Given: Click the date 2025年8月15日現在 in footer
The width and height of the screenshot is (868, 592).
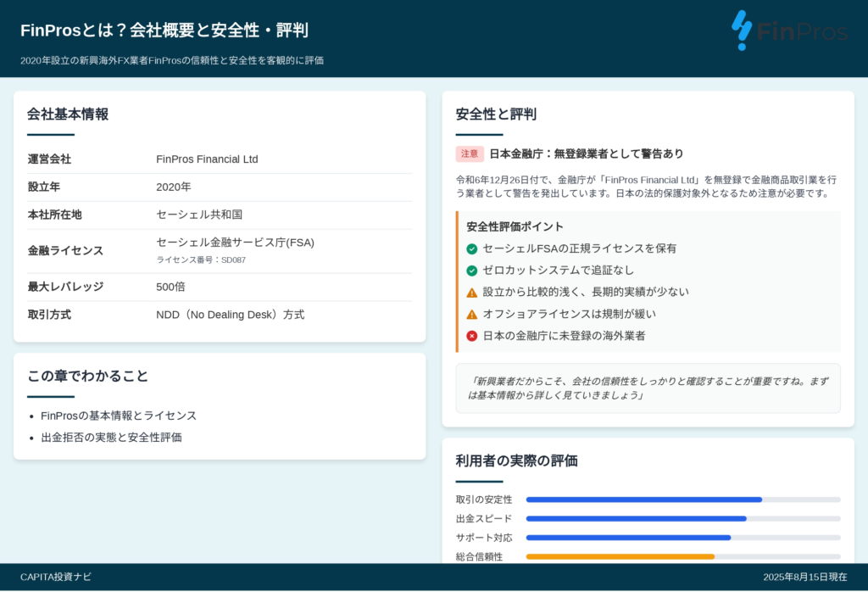Looking at the screenshot, I should tap(805, 577).
